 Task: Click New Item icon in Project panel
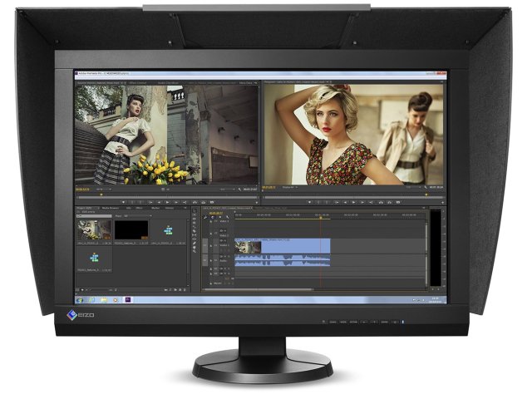[180, 290]
